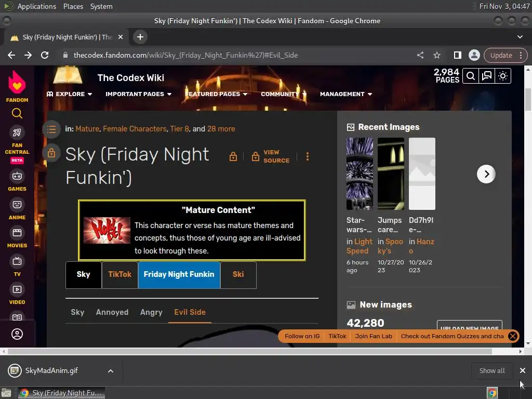532x399 pixels.
Task: Open the System menu
Action: coord(101,6)
